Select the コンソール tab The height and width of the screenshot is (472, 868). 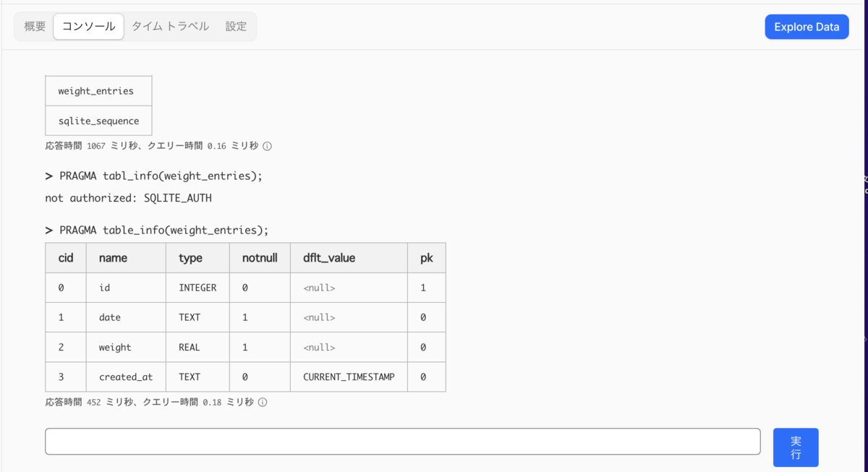88,27
